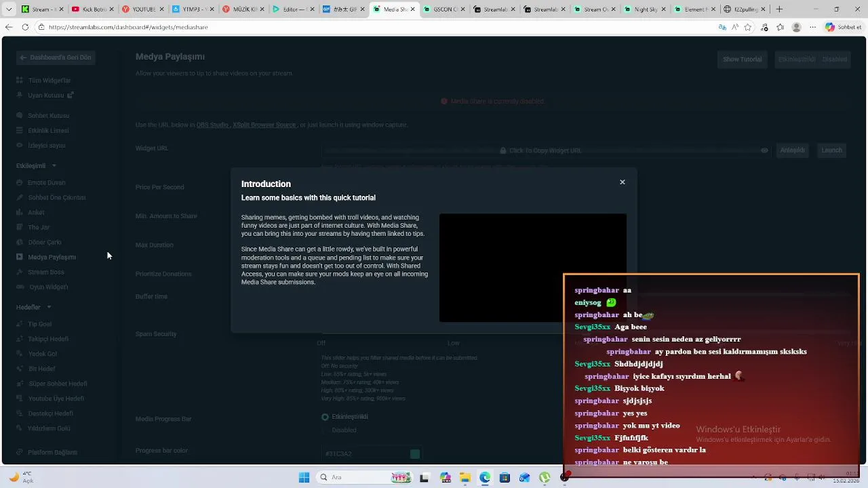The width and height of the screenshot is (868, 488).
Task: Open Döner Çarkı widget page
Action: click(x=45, y=243)
